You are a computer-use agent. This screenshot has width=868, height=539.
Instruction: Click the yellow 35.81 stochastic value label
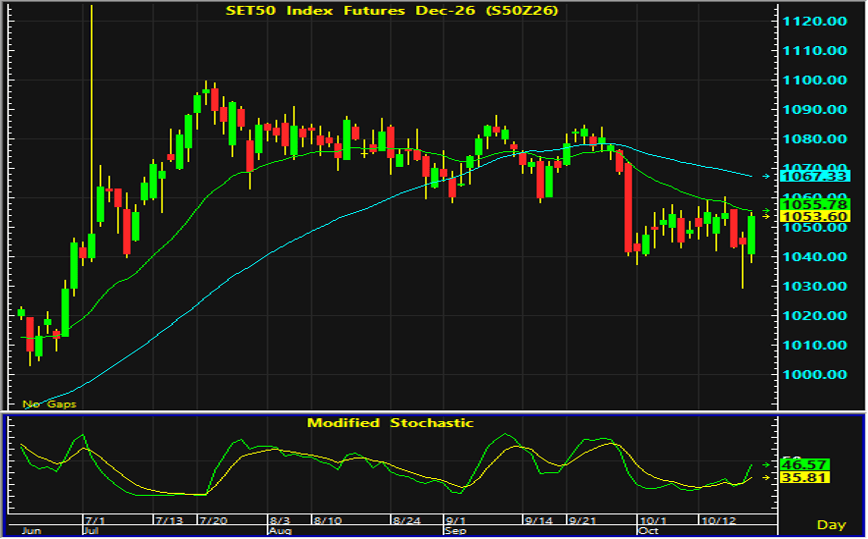[x=804, y=477]
